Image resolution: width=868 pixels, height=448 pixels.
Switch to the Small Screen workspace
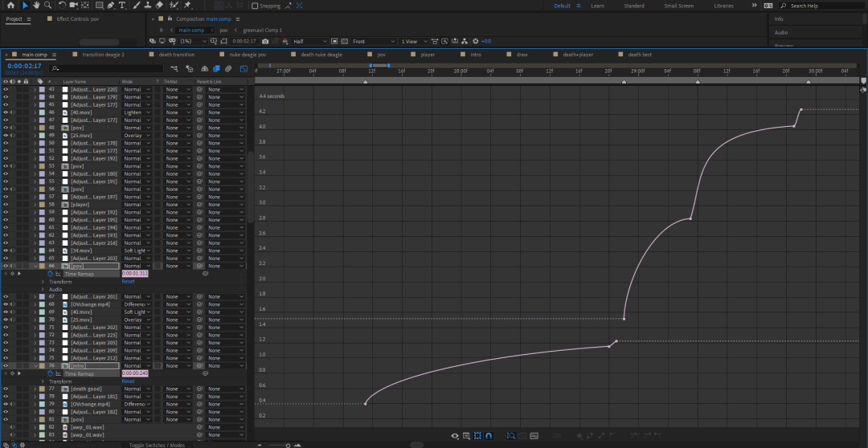[x=679, y=6]
